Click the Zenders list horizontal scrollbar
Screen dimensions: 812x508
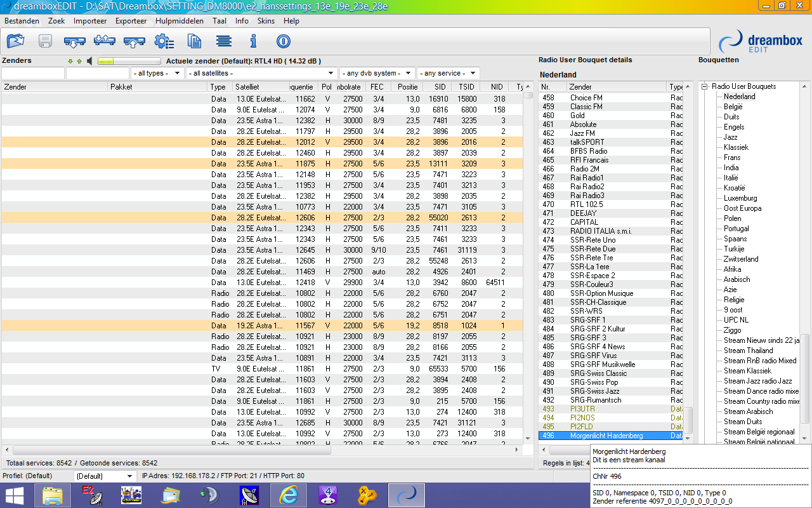coord(262,449)
